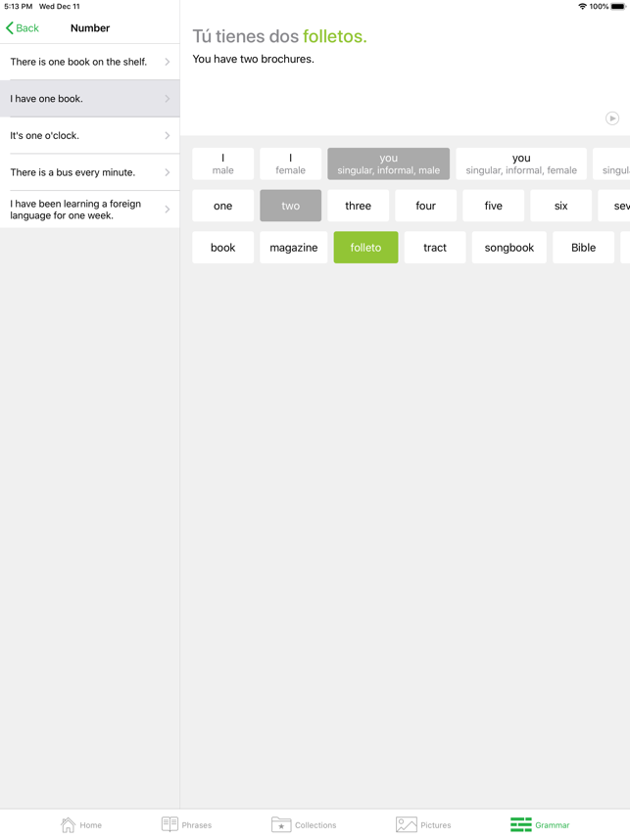Select the "Bible" word option
Viewport: 630px width, 840px height.
click(x=583, y=248)
